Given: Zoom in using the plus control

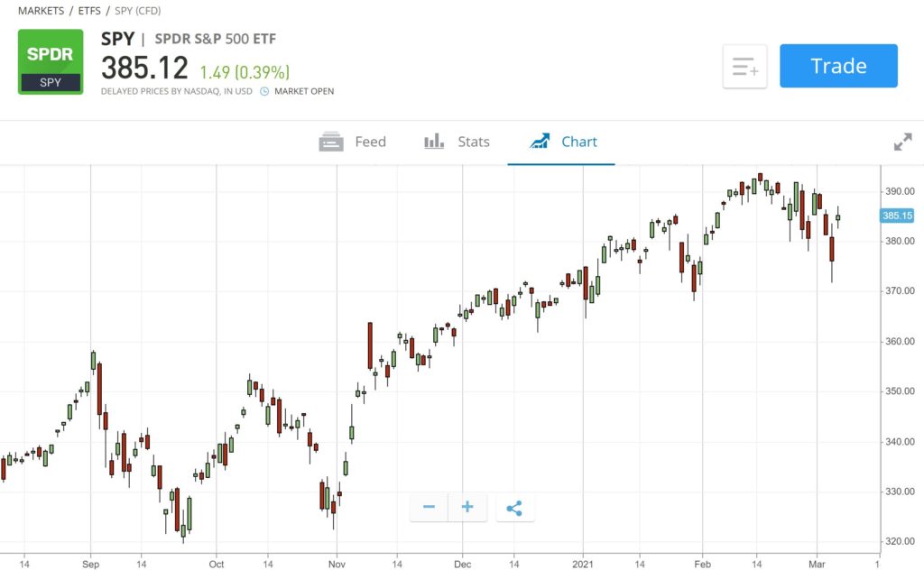Looking at the screenshot, I should coord(467,507).
